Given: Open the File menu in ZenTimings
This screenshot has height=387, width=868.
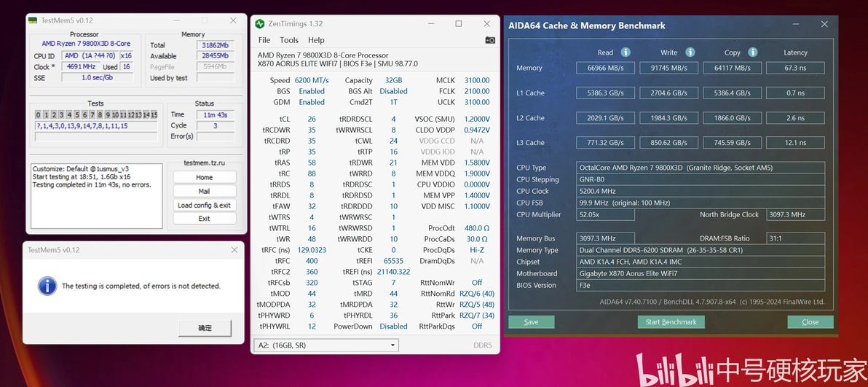Looking at the screenshot, I should (264, 40).
